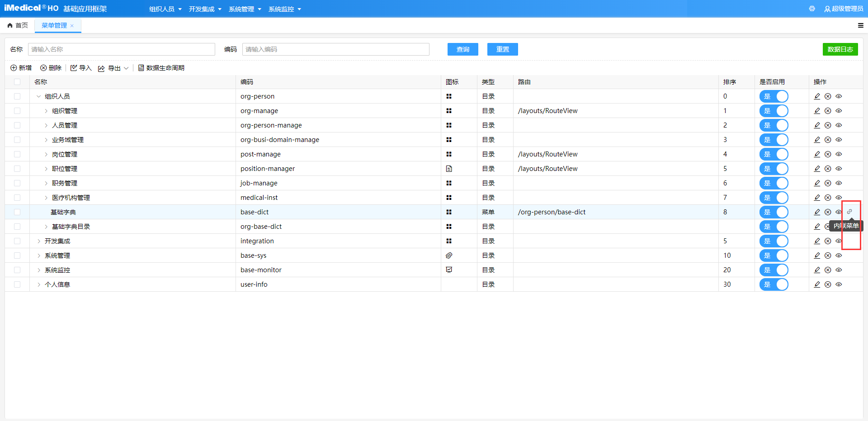This screenshot has width=868, height=421.
Task: Open the 系统监控 top menu
Action: coord(284,9)
